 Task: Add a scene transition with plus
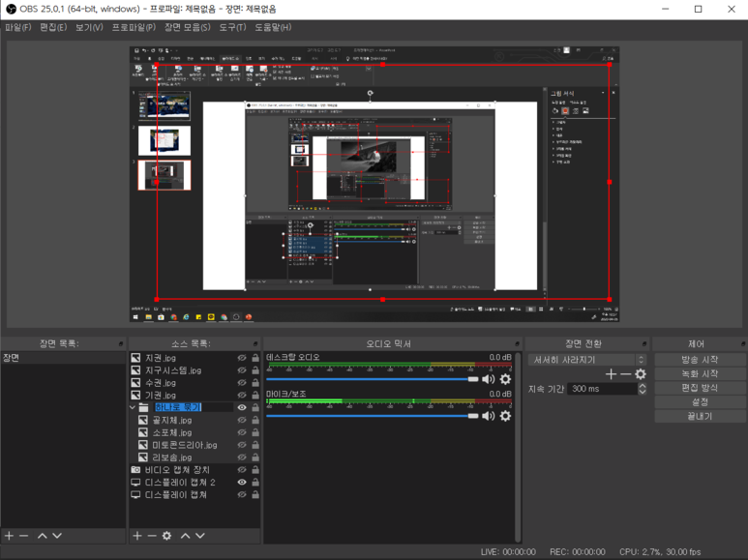click(x=612, y=374)
